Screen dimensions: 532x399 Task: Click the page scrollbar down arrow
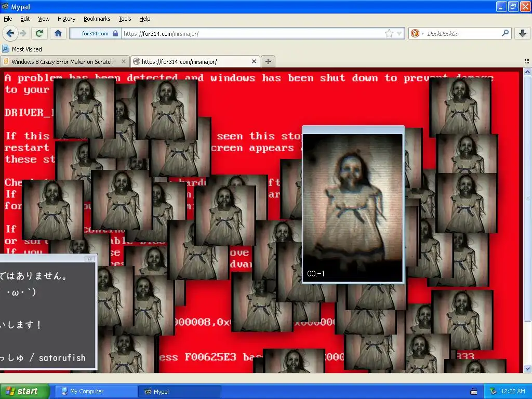(527, 369)
